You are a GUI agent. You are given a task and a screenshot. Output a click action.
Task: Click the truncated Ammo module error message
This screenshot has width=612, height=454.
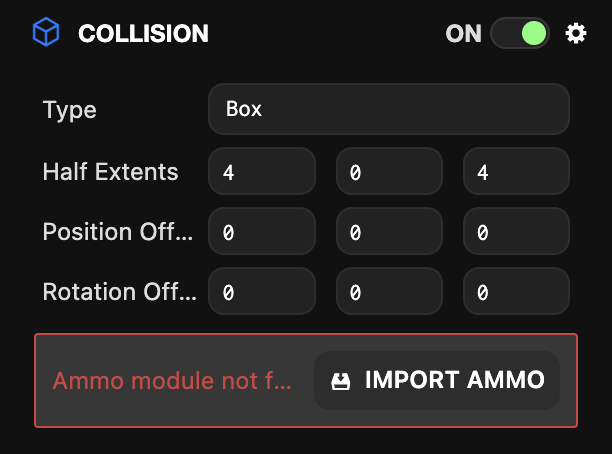point(172,381)
